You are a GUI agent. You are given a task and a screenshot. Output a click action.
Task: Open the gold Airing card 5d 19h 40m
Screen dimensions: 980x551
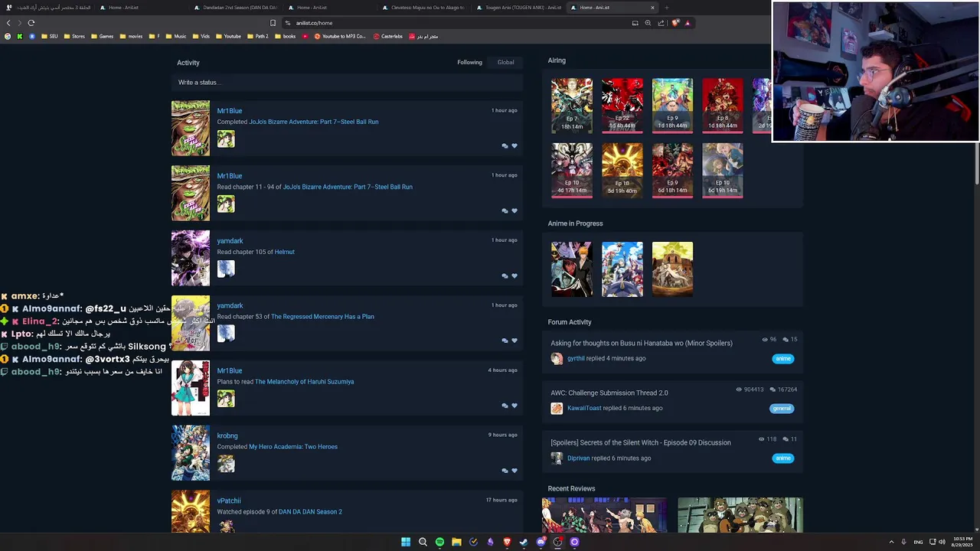[622, 170]
